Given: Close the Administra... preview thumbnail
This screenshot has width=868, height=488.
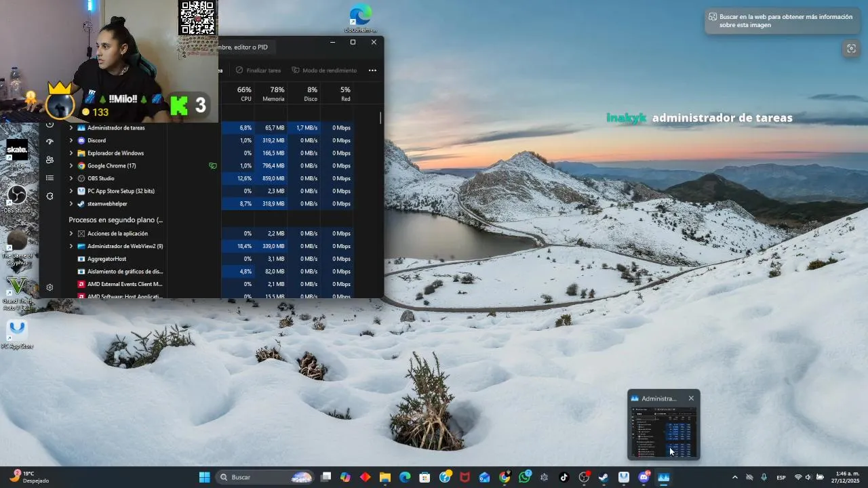Looking at the screenshot, I should point(691,399).
